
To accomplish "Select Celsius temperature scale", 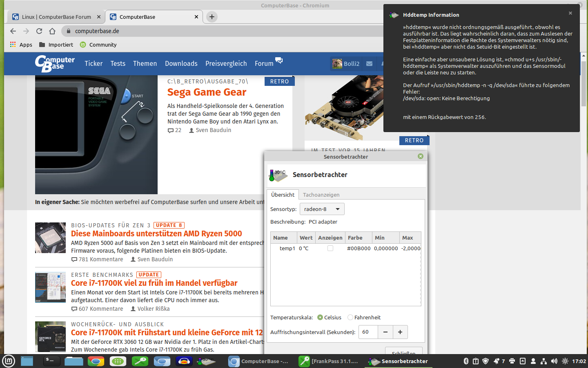I will [329, 317].
